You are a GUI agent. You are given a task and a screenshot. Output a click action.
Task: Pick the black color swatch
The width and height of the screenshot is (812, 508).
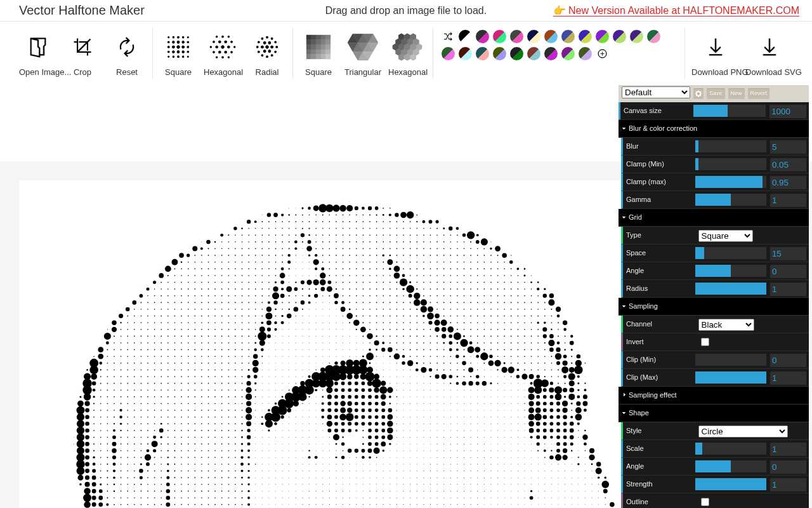464,36
